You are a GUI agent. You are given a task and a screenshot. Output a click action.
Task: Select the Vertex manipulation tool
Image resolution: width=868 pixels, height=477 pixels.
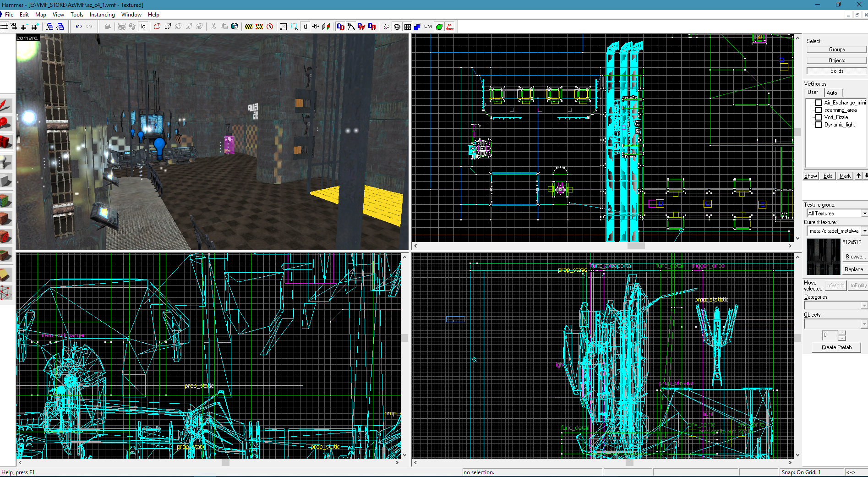pos(6,293)
